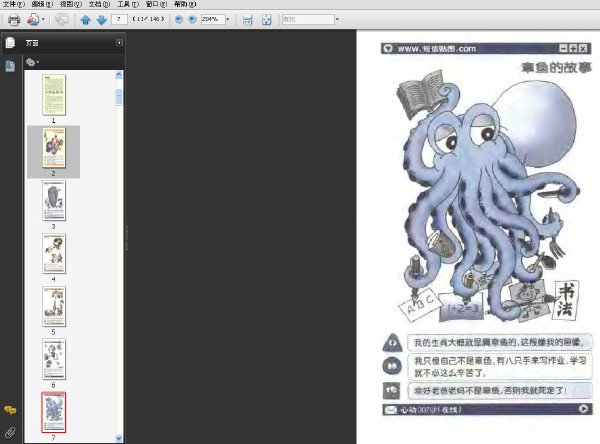Viewport: 600px width, 444px height.
Task: Click the round icon left of the URL banner
Action: (x=388, y=49)
